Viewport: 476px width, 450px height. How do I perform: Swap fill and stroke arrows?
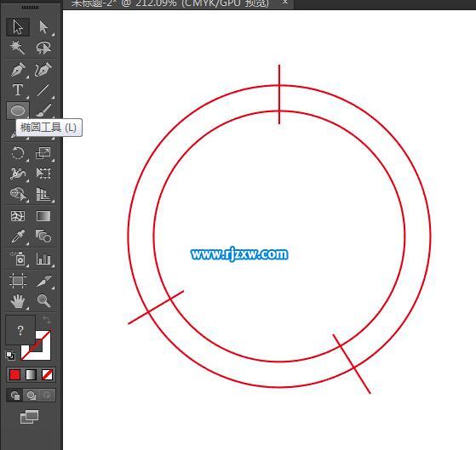[x=47, y=319]
